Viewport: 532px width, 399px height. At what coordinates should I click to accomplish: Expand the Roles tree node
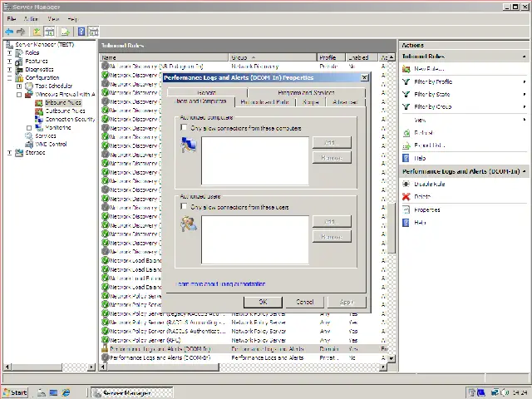9,53
